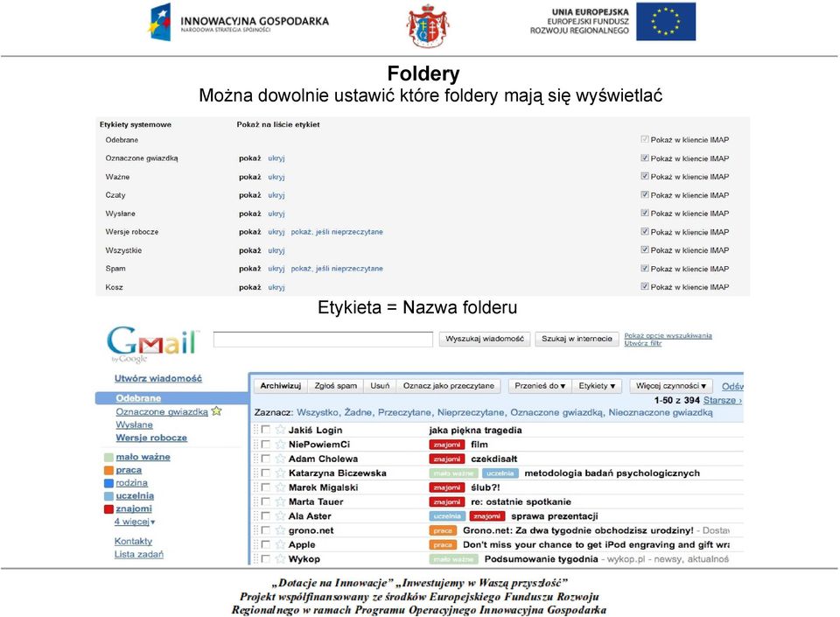Star the Marek Migalski message
The width and height of the screenshot is (840, 617).
pyautogui.click(x=280, y=487)
